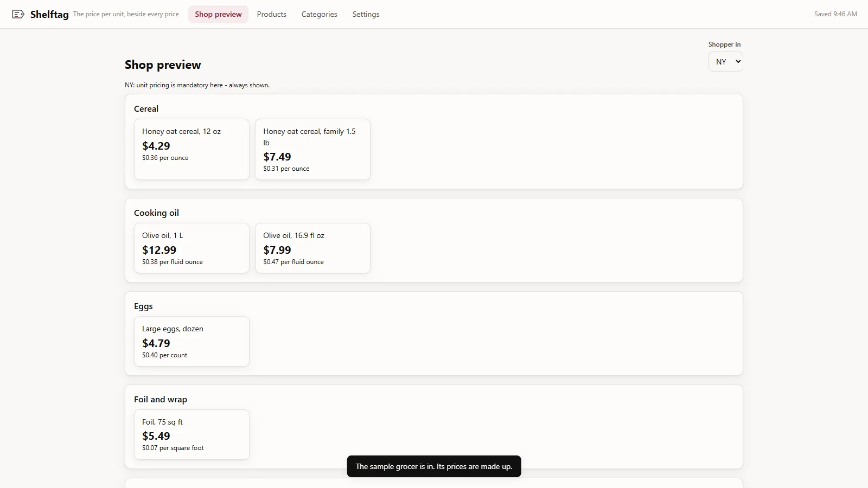Open the Categories tab
Screen dimensions: 868x488
(319, 14)
